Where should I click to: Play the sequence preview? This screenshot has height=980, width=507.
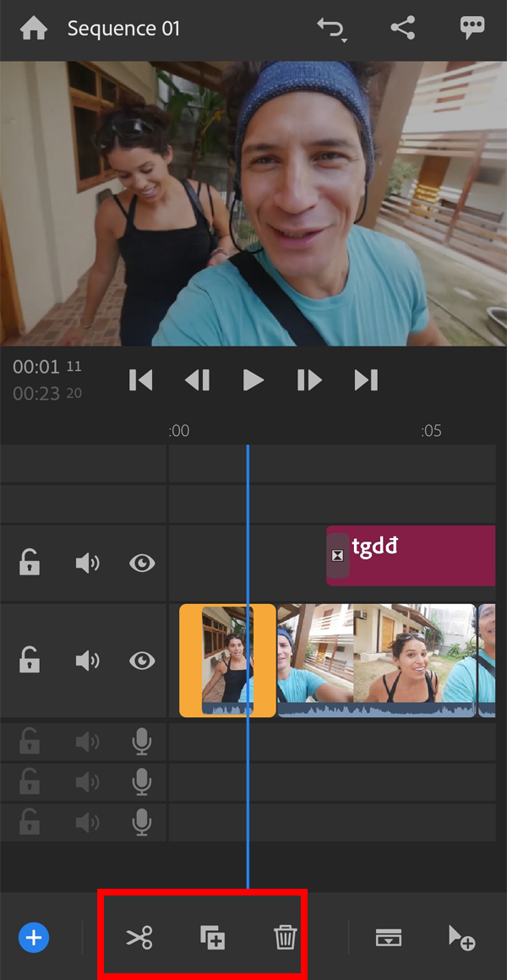(x=253, y=379)
